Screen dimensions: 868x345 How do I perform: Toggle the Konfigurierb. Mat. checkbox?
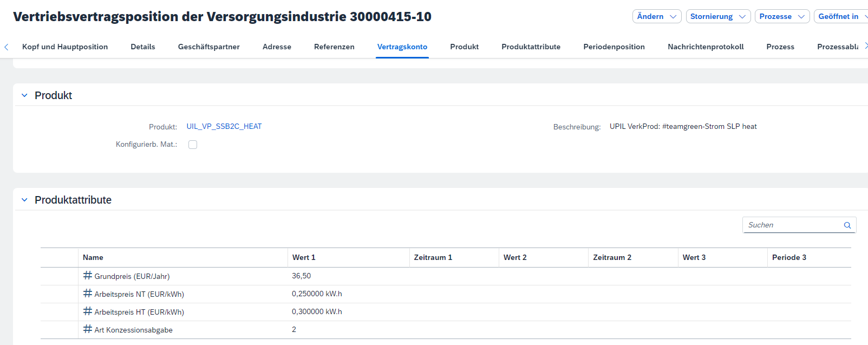(x=193, y=145)
